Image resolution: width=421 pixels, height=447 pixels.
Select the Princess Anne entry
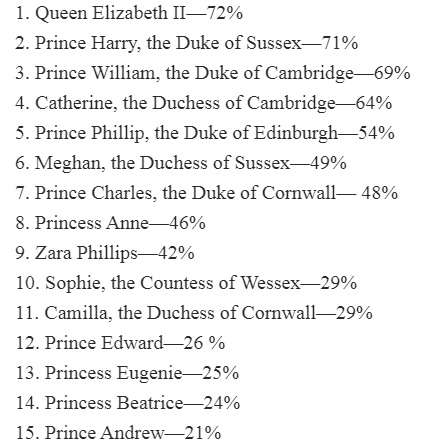110,224
